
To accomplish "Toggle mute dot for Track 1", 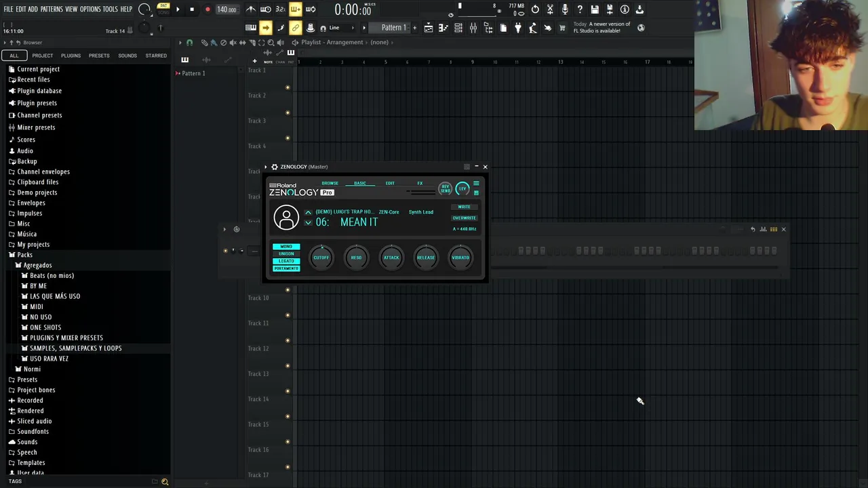I will (x=288, y=87).
